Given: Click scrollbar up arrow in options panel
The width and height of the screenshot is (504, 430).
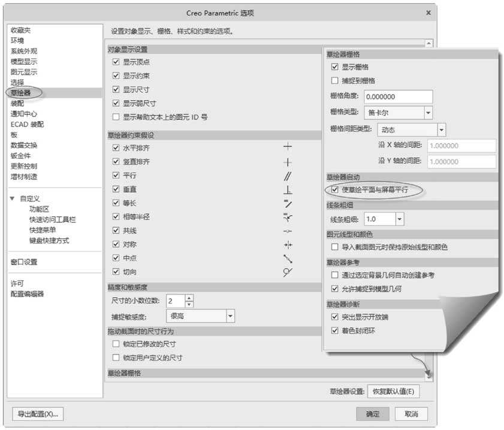Looking at the screenshot, I should (x=428, y=43).
